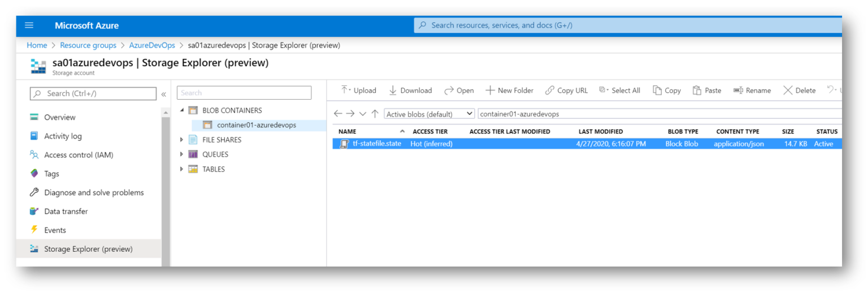This screenshot has width=868, height=296.
Task: Go up one level with the up arrow
Action: [375, 114]
